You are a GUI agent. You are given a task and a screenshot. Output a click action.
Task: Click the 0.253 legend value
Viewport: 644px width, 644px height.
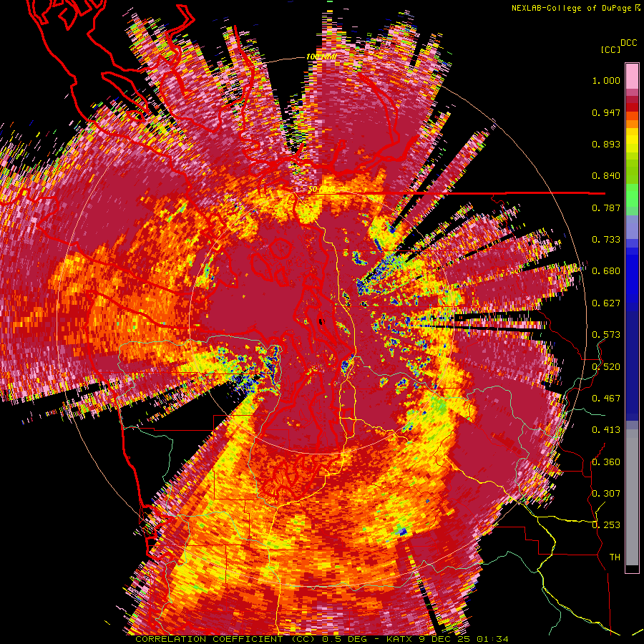(x=606, y=525)
